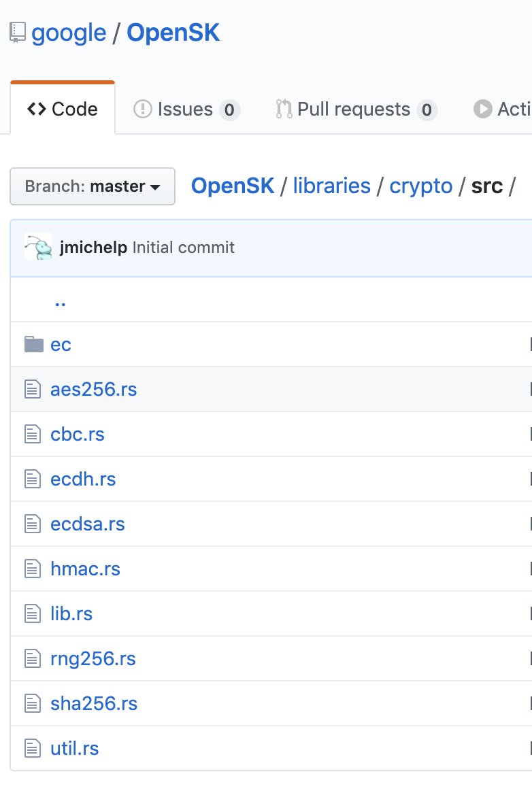Open aes256.rs file

tap(94, 390)
